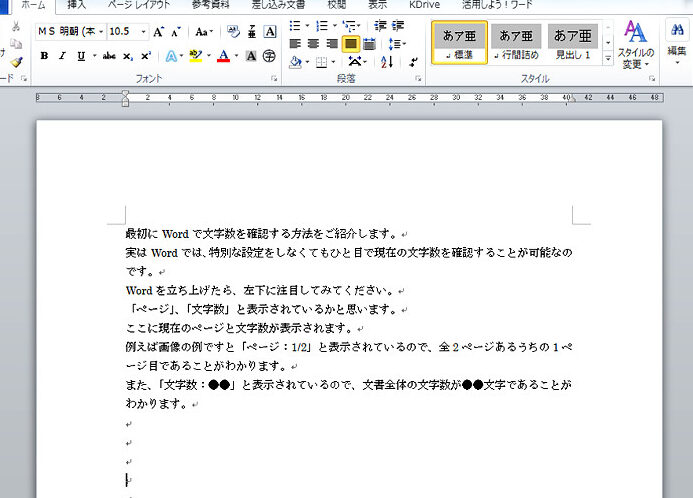
Task: Click the Format Painter brush icon
Action: coord(16,62)
